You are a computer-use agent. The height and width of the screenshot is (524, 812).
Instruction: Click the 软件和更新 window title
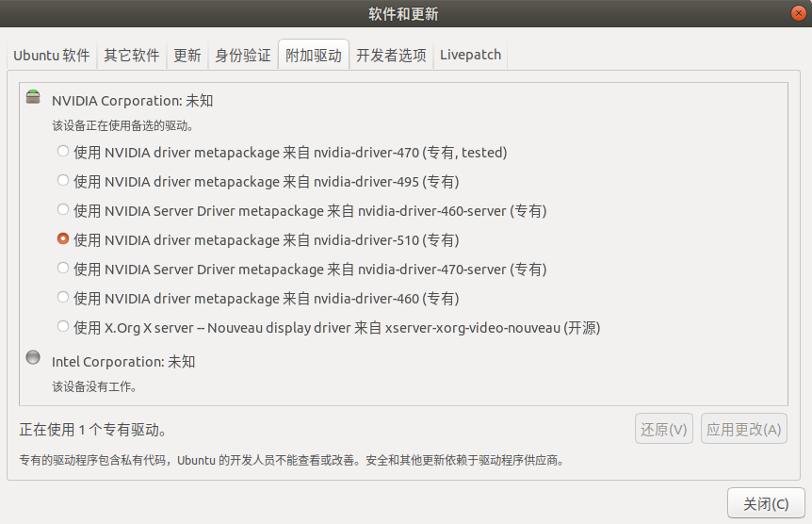click(x=403, y=14)
